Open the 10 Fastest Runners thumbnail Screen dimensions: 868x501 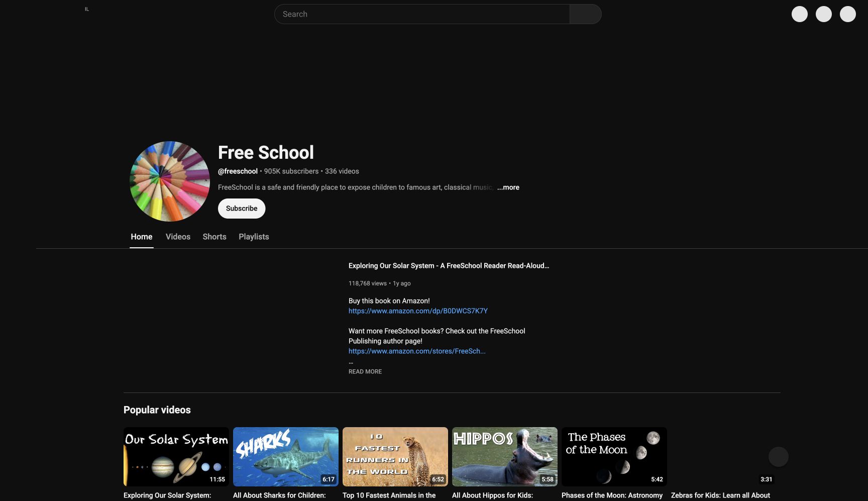395,457
